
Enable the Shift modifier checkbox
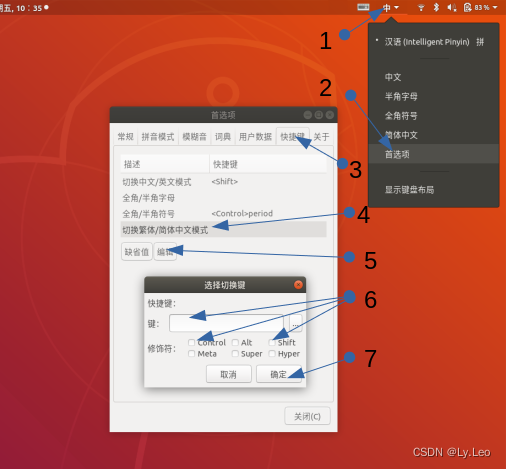272,342
